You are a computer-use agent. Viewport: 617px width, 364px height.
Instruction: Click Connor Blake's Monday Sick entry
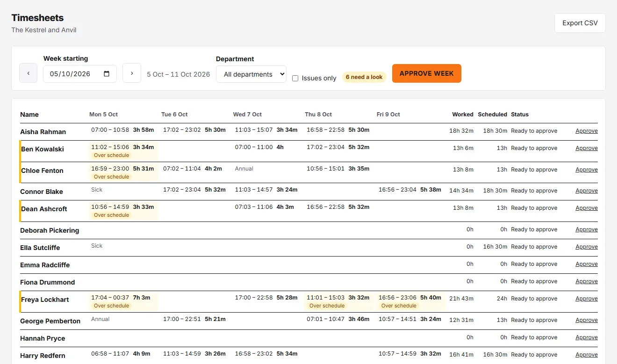pyautogui.click(x=97, y=190)
